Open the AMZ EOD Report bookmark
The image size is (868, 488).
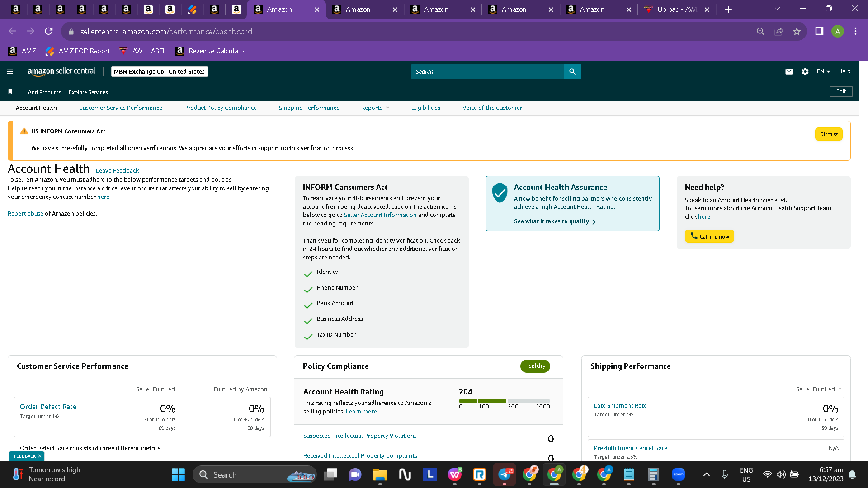[x=78, y=51]
